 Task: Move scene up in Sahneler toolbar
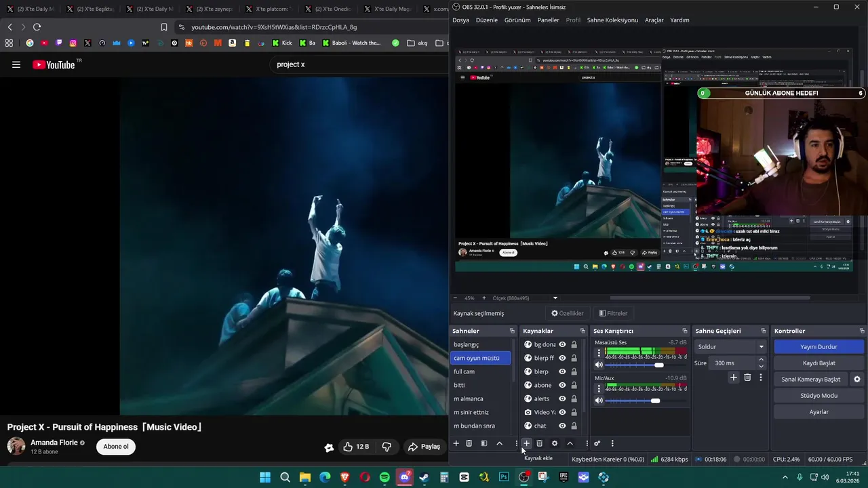[x=500, y=443]
